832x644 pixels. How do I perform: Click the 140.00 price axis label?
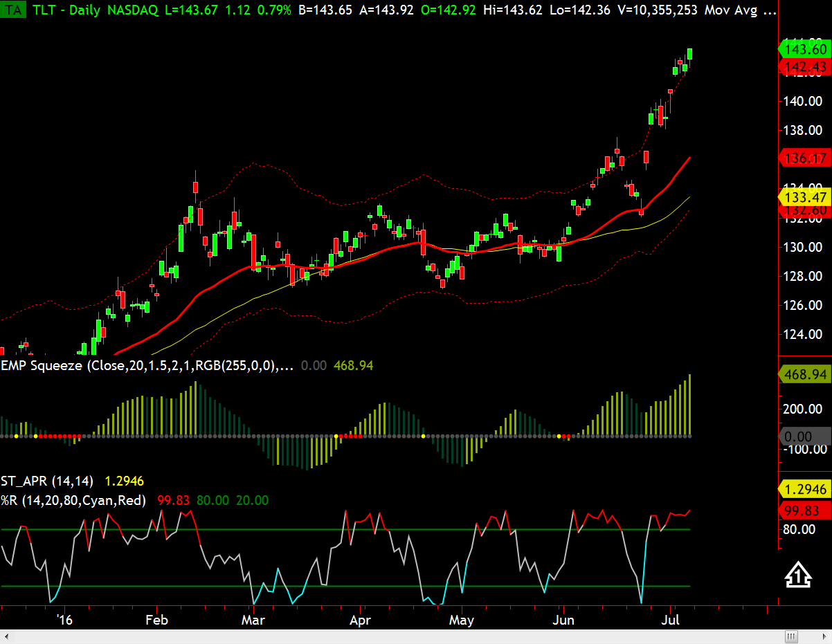[804, 101]
